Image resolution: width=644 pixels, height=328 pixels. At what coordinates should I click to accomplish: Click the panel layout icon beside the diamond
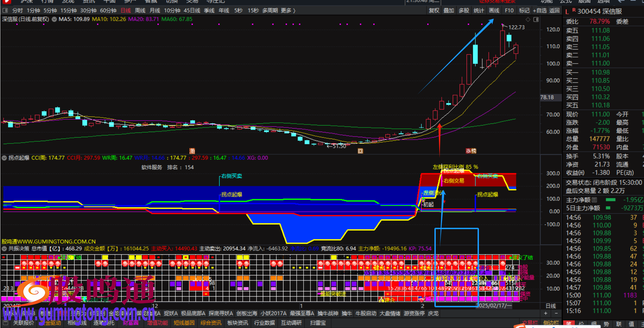click(536, 19)
